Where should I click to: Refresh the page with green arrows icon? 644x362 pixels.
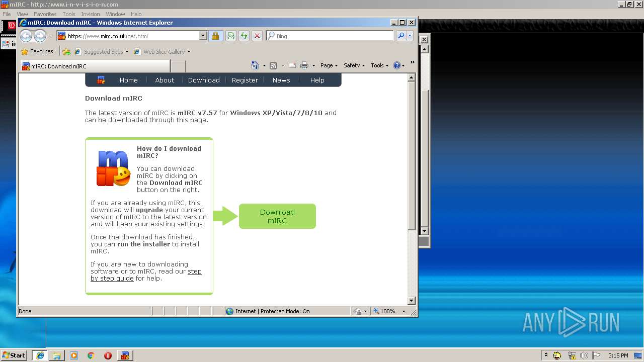tap(244, 36)
